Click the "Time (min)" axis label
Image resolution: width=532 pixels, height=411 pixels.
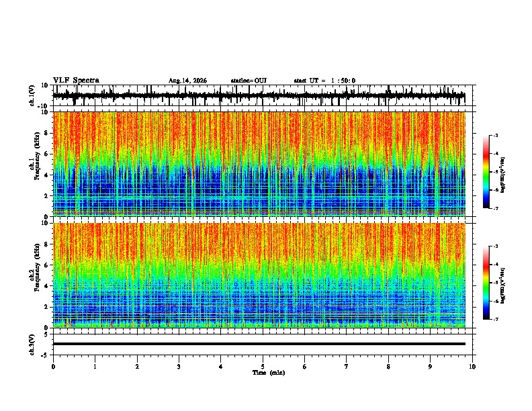[269, 373]
